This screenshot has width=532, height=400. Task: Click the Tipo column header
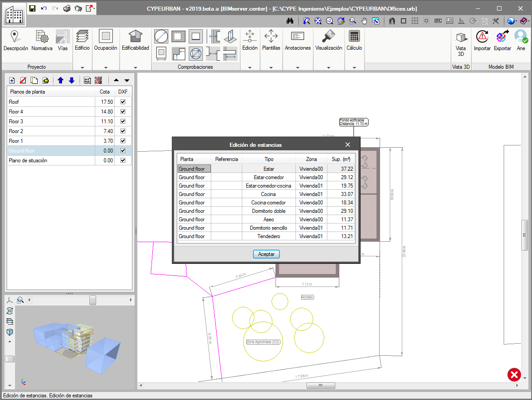(x=269, y=159)
